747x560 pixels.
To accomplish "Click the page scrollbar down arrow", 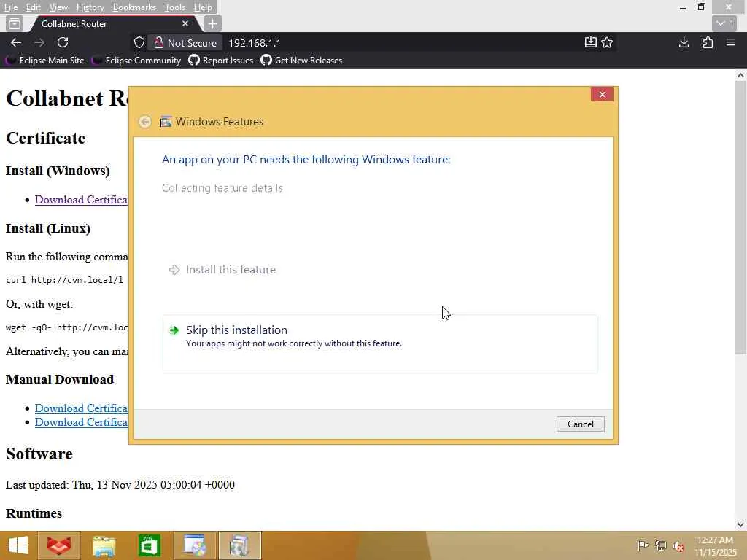I will point(740,525).
